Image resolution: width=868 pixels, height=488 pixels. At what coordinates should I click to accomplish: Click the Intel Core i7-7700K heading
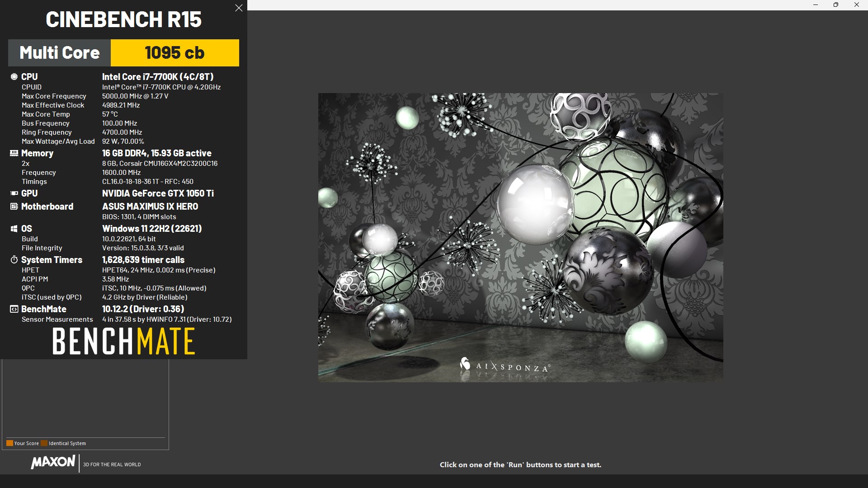158,77
